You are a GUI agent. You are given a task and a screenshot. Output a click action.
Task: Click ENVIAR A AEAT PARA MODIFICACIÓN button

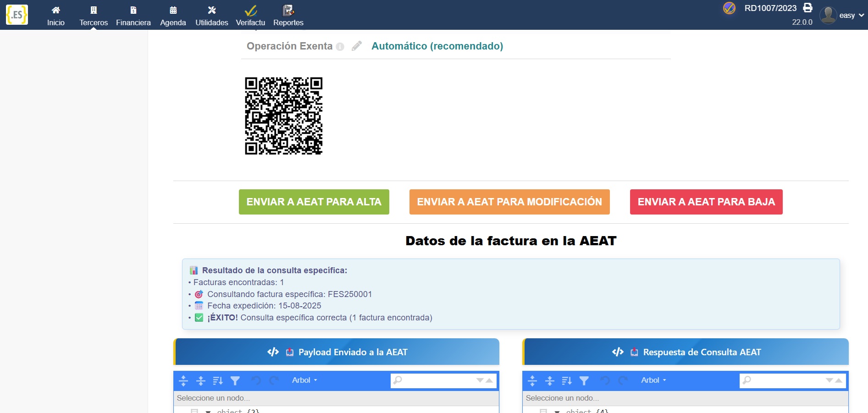[509, 202]
